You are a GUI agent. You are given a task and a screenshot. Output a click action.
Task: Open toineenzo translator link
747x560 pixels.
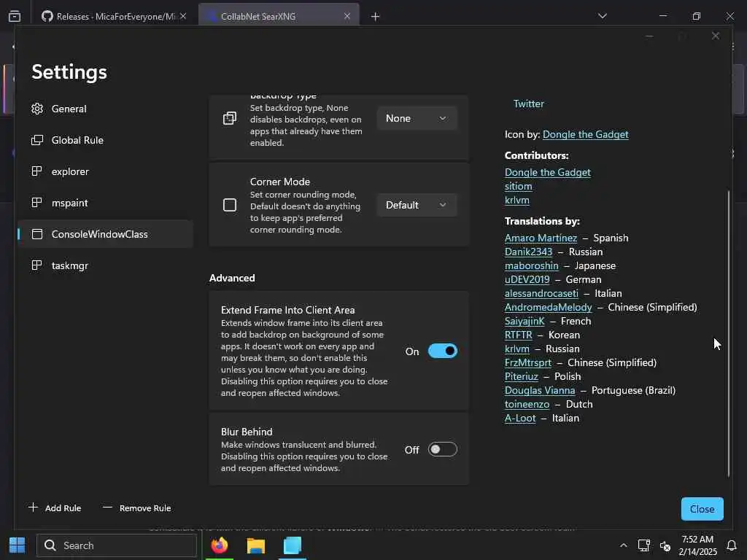pyautogui.click(x=527, y=404)
